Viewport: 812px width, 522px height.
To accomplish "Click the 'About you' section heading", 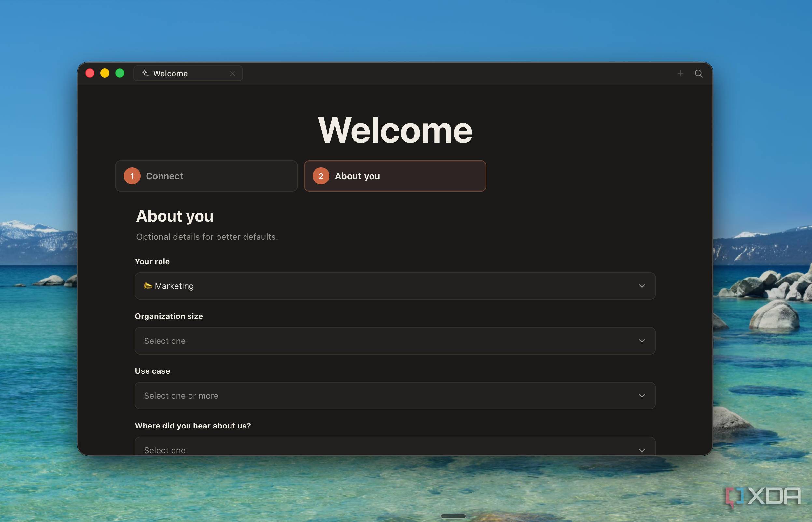I will tap(175, 216).
